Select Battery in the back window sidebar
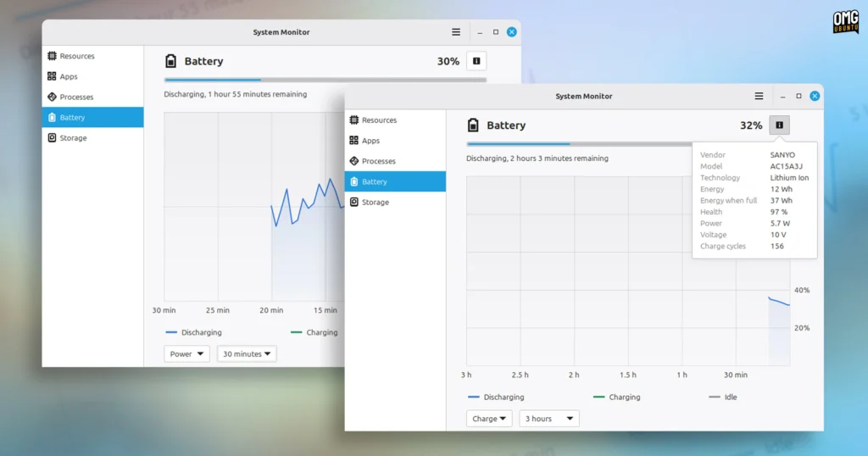This screenshot has height=456, width=868. click(x=92, y=117)
